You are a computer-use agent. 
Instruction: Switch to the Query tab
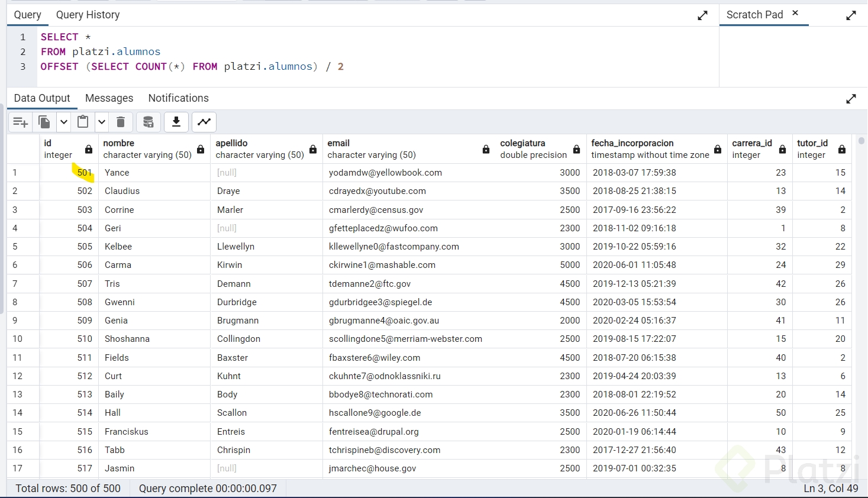[28, 15]
